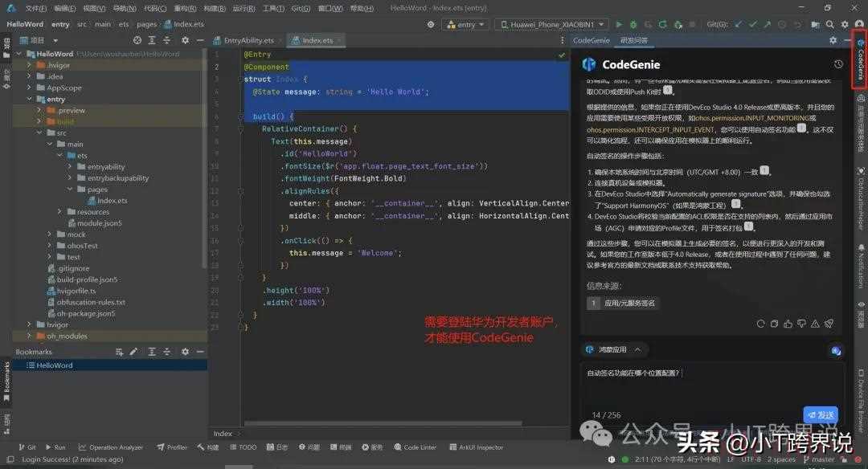Open the search magnifier in the top toolbar
Screen dimensions: 868x469
pos(829,24)
